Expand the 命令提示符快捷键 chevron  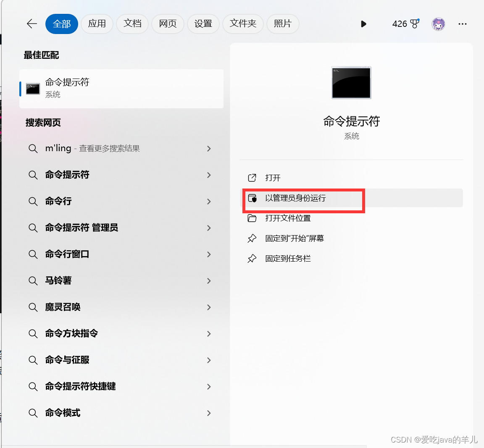pyautogui.click(x=209, y=387)
